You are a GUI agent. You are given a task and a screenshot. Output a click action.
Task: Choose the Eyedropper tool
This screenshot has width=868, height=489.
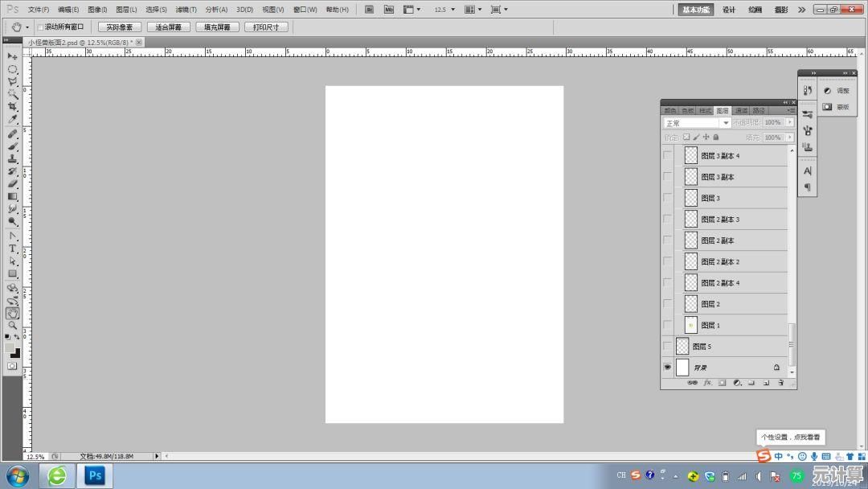[12, 119]
